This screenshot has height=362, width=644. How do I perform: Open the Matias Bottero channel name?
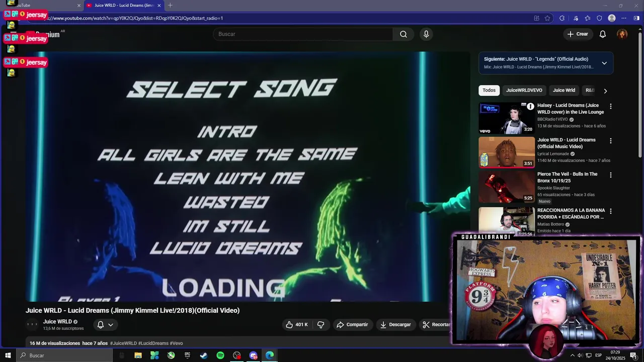click(x=550, y=224)
